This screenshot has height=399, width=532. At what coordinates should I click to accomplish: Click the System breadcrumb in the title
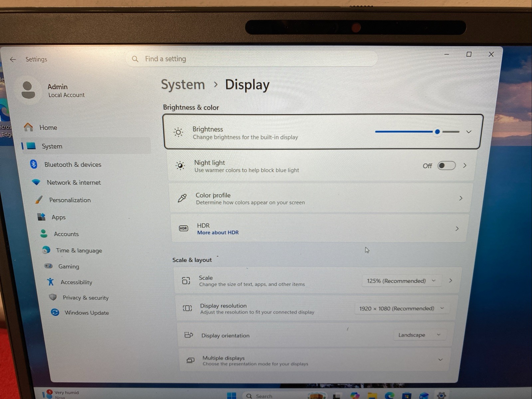(183, 85)
